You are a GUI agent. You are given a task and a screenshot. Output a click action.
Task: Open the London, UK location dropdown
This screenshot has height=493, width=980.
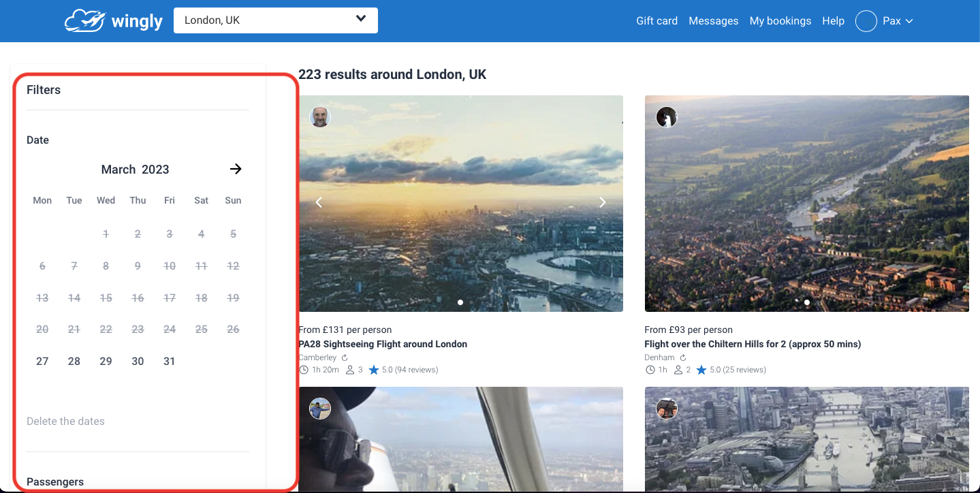click(276, 20)
